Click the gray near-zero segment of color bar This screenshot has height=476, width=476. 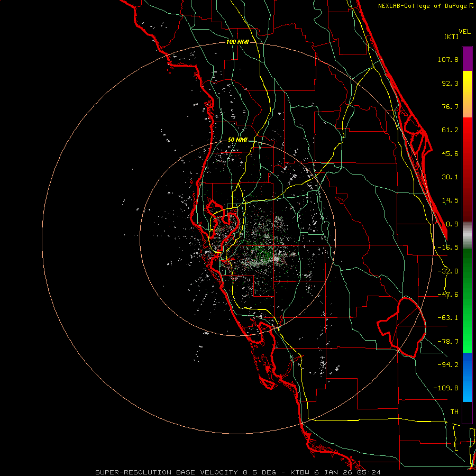click(x=467, y=235)
